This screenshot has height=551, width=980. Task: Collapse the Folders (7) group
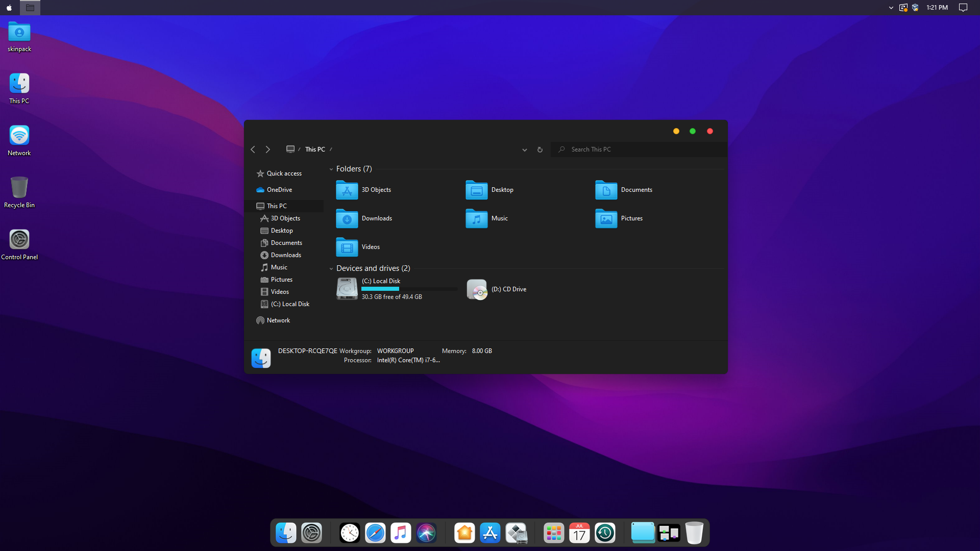(x=331, y=169)
